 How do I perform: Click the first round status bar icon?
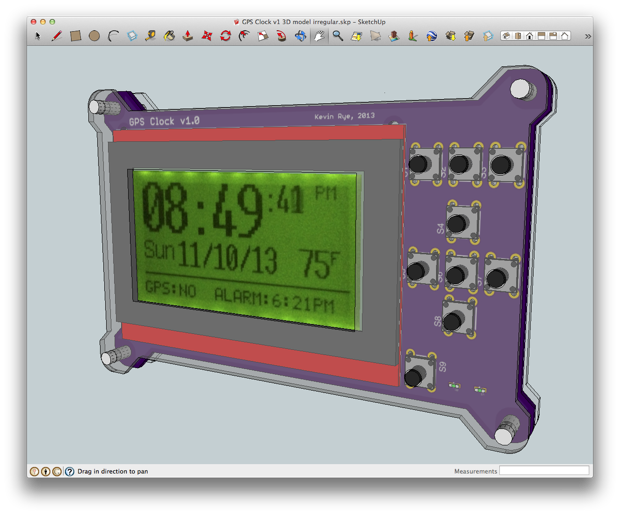(x=34, y=471)
